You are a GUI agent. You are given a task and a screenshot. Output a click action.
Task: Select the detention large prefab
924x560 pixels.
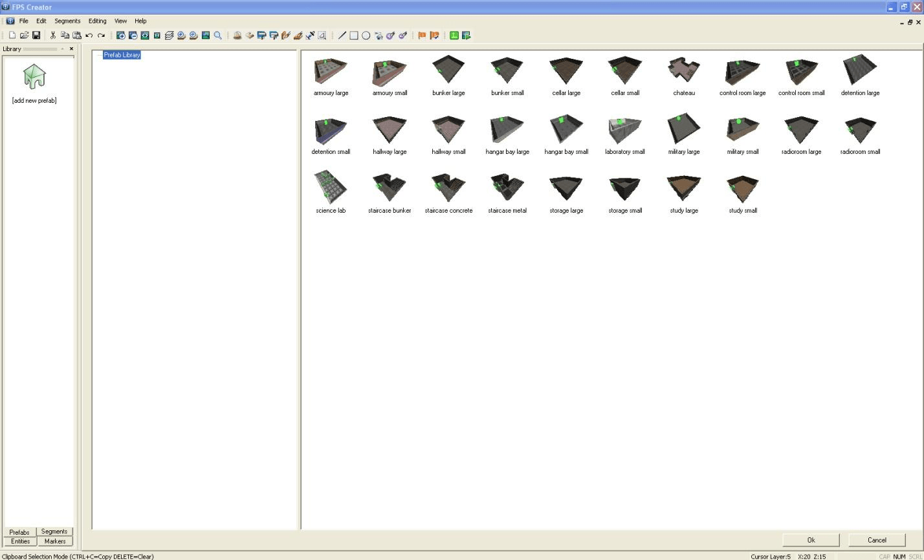pyautogui.click(x=860, y=76)
